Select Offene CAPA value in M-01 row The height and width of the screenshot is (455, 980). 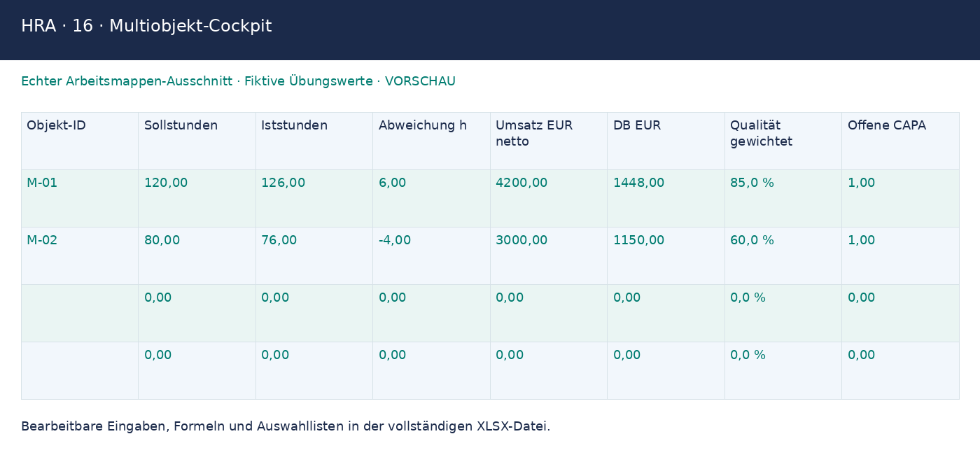coord(900,198)
